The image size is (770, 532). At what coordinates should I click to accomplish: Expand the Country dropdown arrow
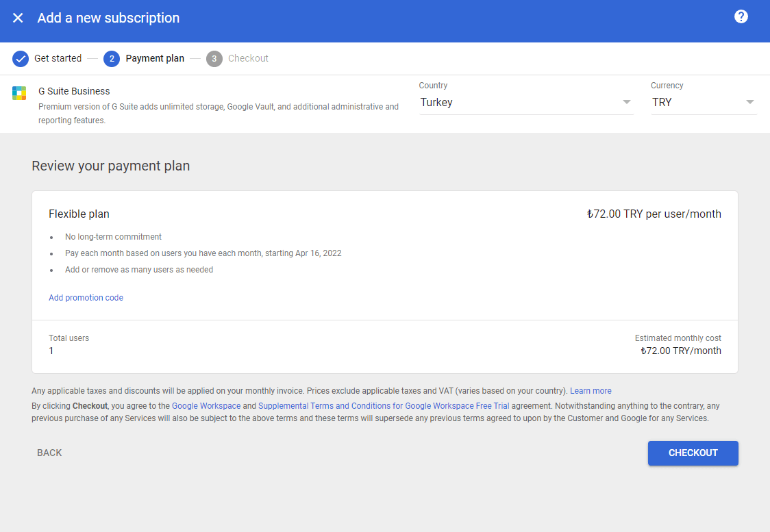tap(626, 103)
